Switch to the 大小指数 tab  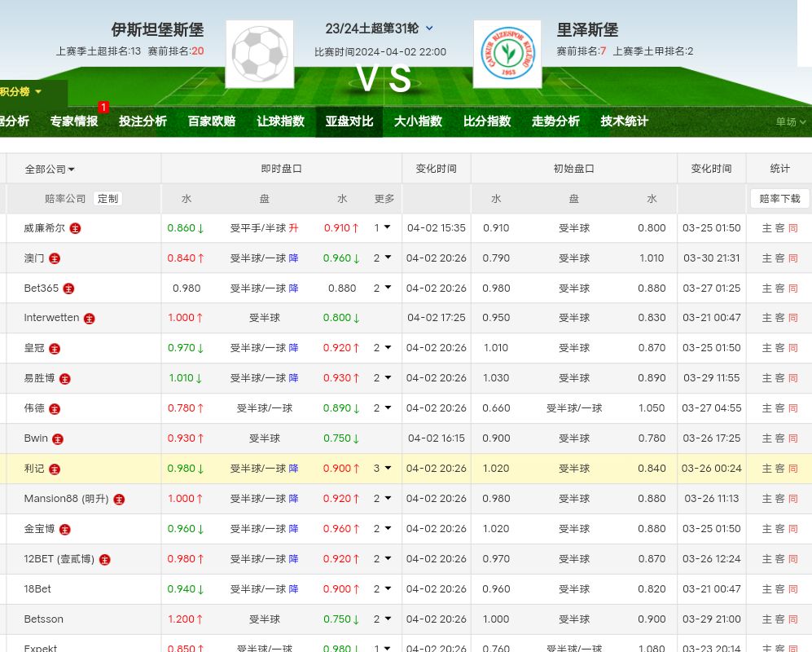[x=418, y=121]
